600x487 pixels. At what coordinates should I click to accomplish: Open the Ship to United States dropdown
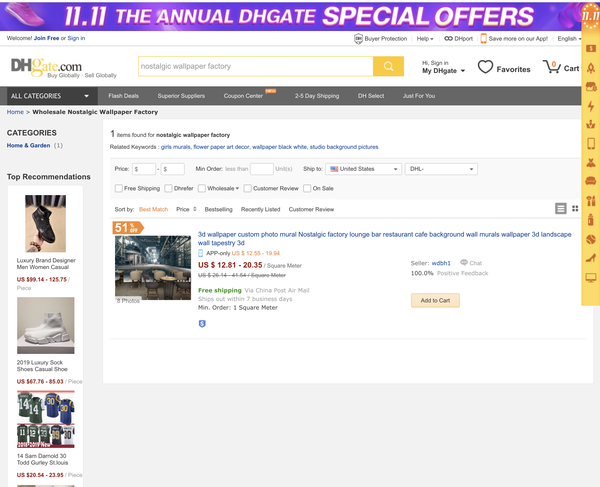[364, 169]
